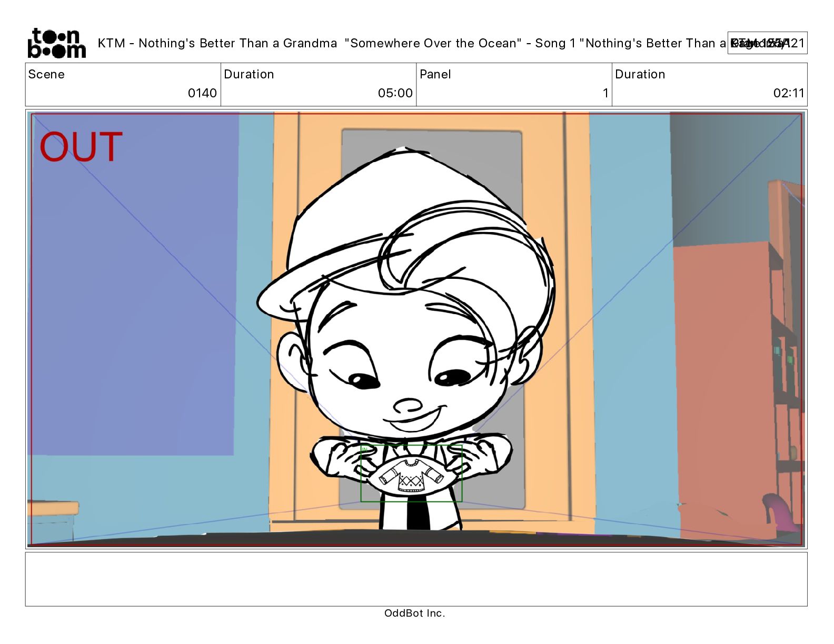This screenshot has height=644, width=834.
Task: Click the green IN camera frame
Action: pyautogui.click(x=411, y=473)
